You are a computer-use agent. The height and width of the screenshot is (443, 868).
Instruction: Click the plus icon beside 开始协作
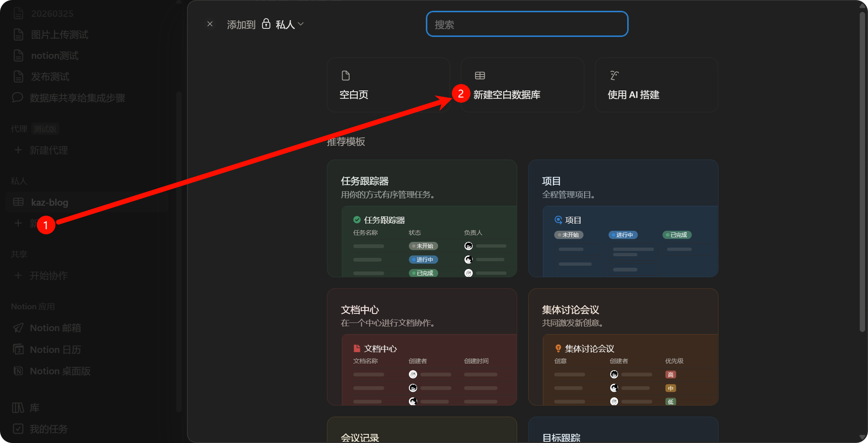(x=18, y=276)
